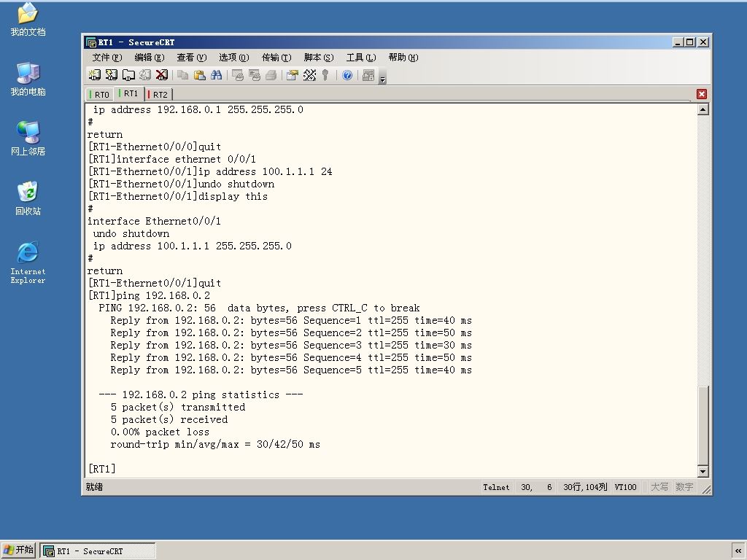The width and height of the screenshot is (747, 560).
Task: Close the active tab with red X
Action: pos(701,94)
